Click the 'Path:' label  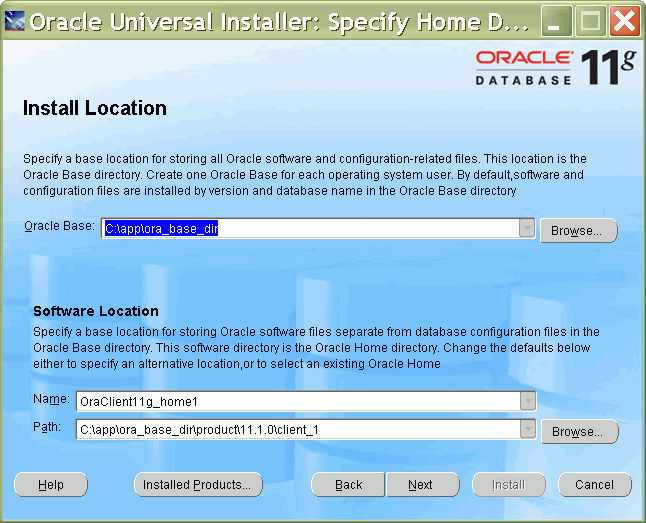(47, 427)
